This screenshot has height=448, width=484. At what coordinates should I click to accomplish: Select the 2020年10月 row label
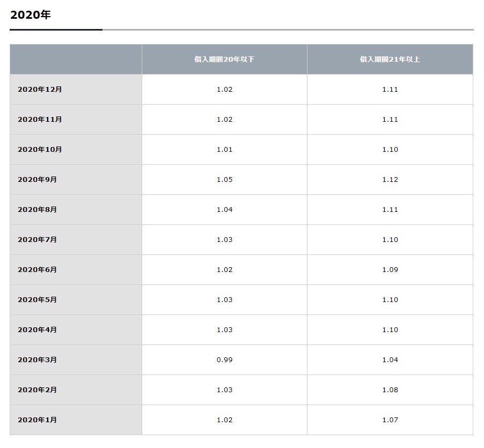(40, 149)
